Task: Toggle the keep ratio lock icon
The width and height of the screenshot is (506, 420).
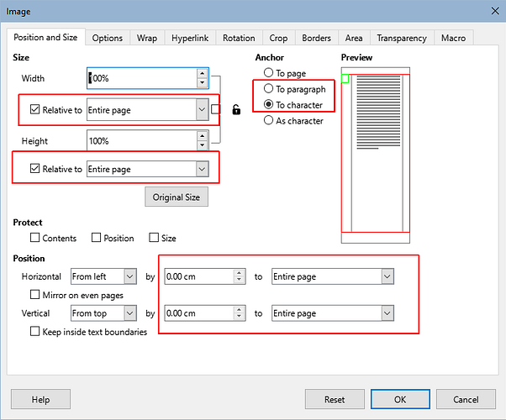Action: coord(236,110)
